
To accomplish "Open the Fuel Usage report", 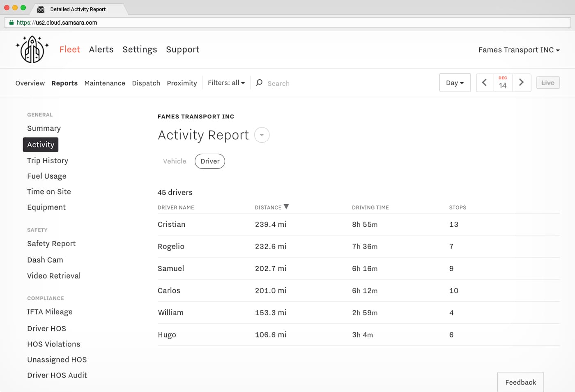I will coord(47,176).
